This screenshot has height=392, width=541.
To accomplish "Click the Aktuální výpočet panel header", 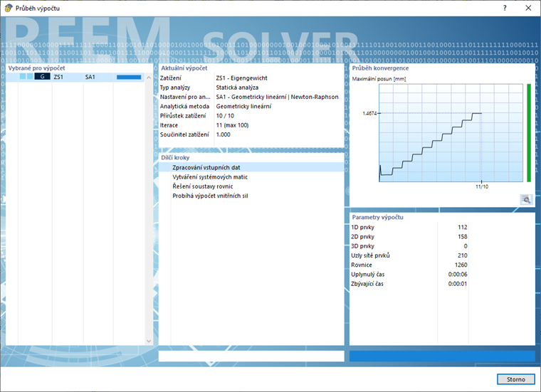I will 184,68.
